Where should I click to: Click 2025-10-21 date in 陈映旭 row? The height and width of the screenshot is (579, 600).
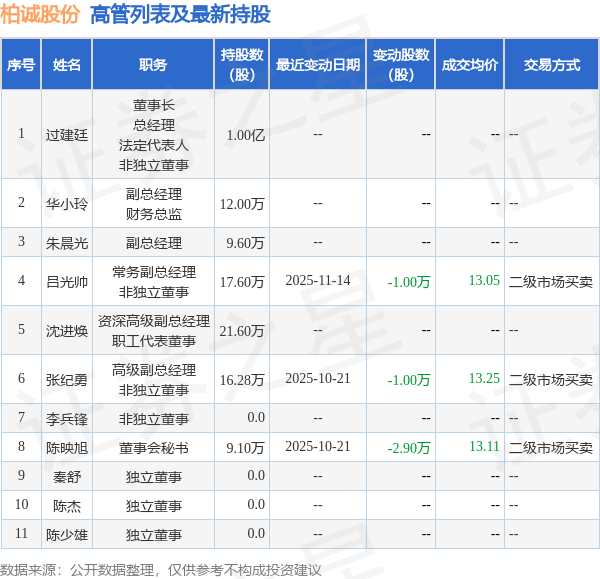click(318, 446)
